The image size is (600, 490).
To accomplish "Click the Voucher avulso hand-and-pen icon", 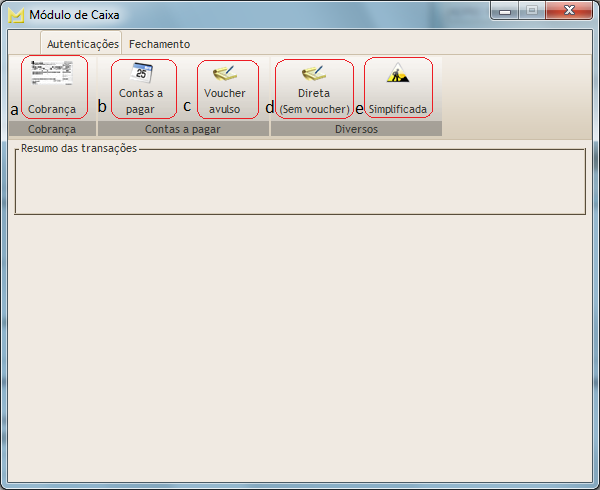I will 225,73.
